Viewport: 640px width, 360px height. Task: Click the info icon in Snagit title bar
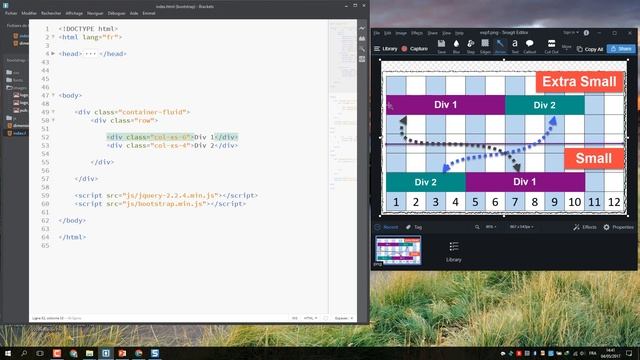(x=586, y=33)
